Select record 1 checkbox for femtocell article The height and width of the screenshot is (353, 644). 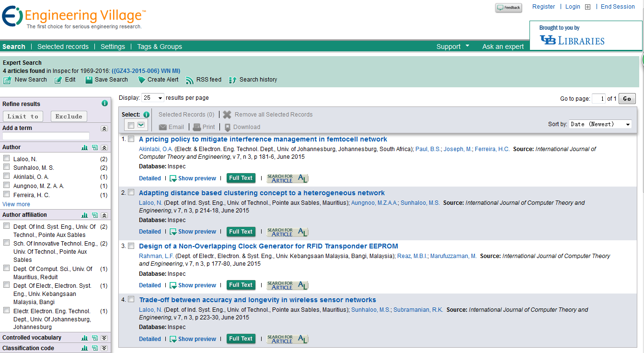tap(131, 139)
